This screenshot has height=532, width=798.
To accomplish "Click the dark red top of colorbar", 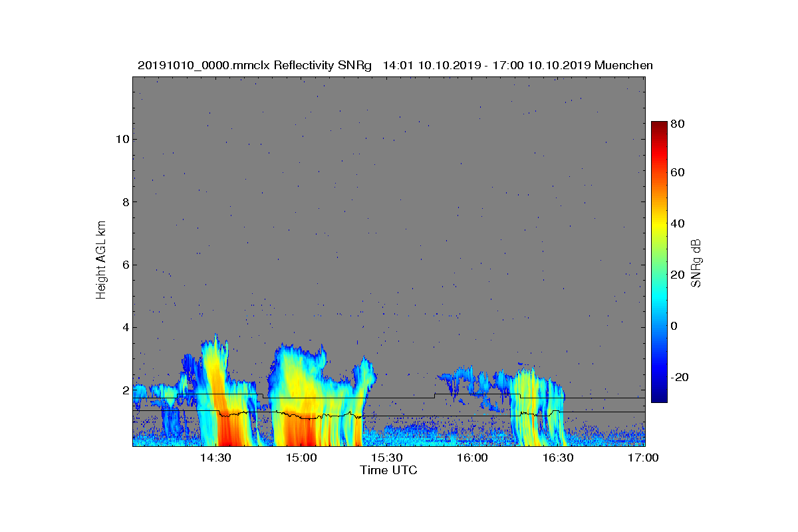I will coord(659,126).
